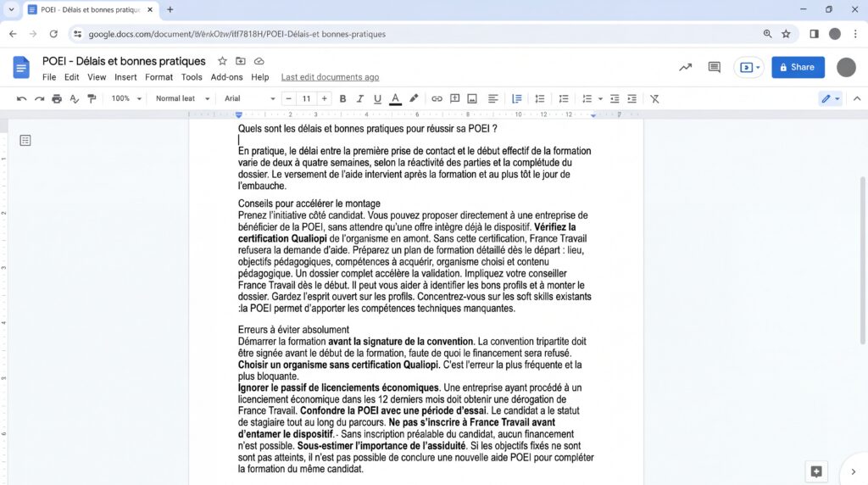Image resolution: width=868 pixels, height=485 pixels.
Task: Click the font size field showing 11
Action: click(306, 98)
